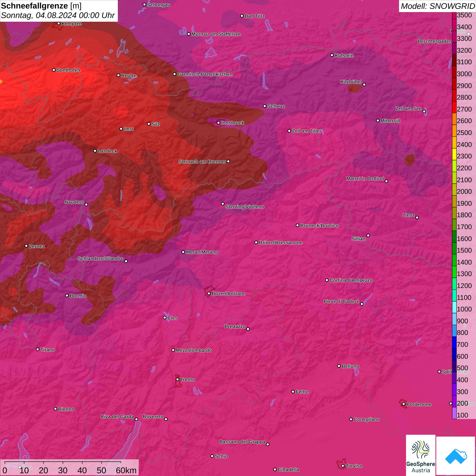Click the 'Bruneck/Brunico' label

[319, 225]
